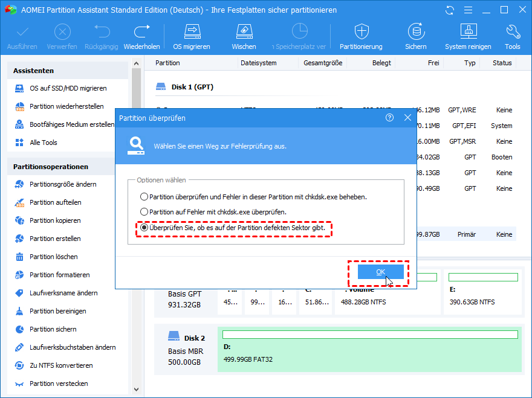Choose Partition erstellen operation
This screenshot has width=532, height=398.
tap(48, 239)
